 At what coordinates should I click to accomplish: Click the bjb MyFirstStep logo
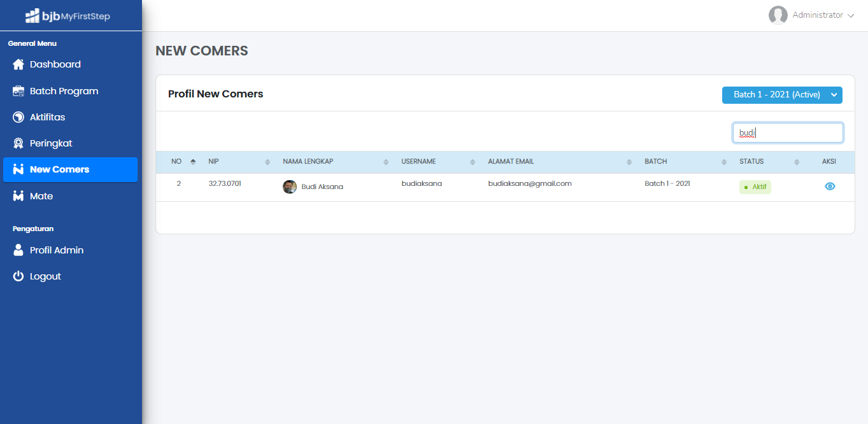click(x=68, y=16)
